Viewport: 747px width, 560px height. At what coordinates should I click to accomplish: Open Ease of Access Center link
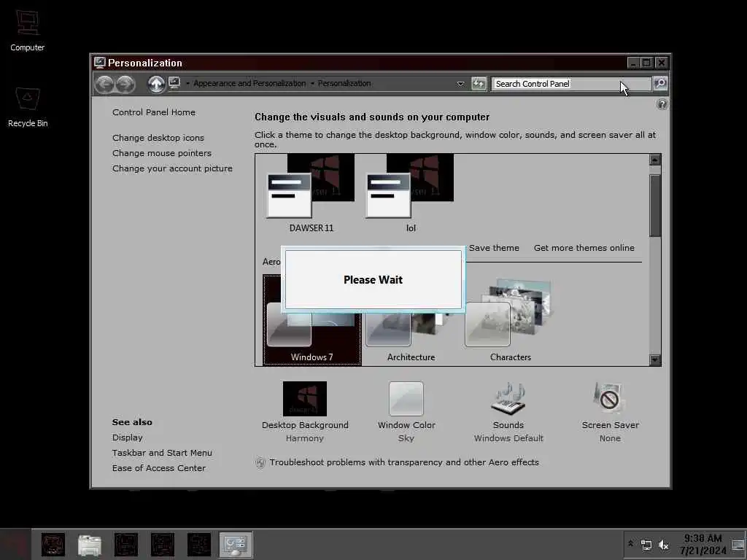158,468
